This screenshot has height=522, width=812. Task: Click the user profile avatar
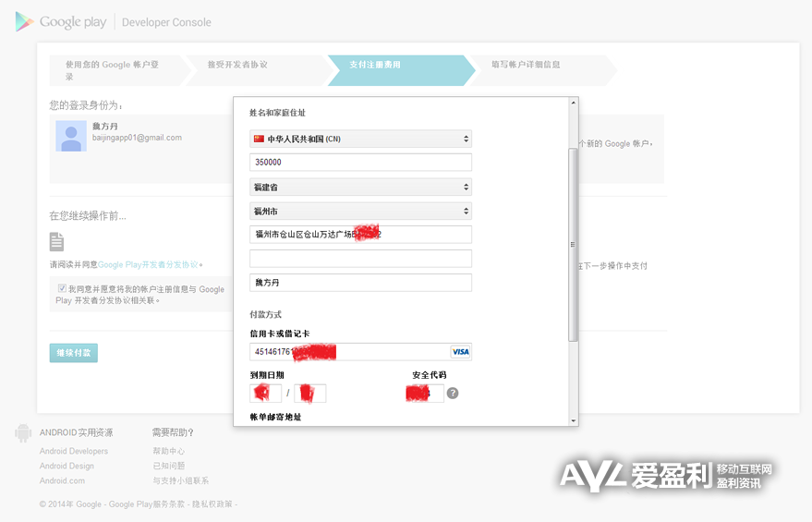[70, 136]
